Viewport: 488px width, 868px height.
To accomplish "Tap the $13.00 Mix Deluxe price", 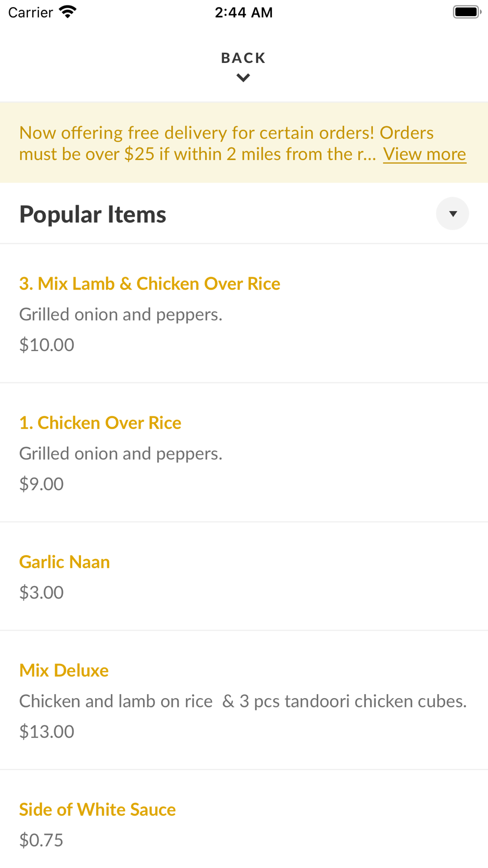I will point(47,731).
